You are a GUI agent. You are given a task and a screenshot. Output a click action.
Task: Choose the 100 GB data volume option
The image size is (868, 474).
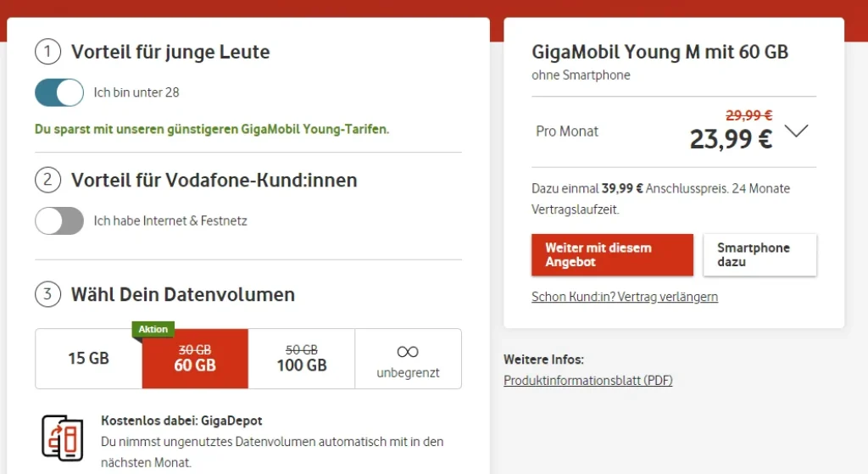click(302, 359)
